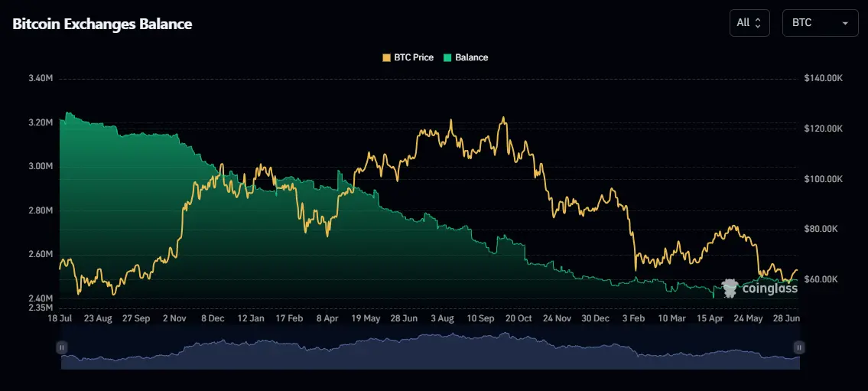
Task: Click the 2 Nov date label
Action: [x=175, y=319]
